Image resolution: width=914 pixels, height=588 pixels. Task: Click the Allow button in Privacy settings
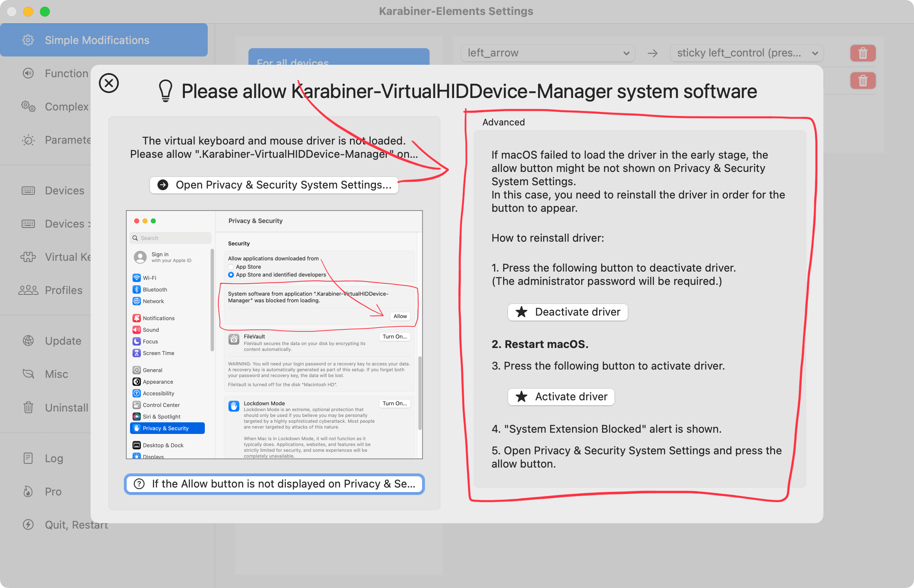click(x=400, y=316)
